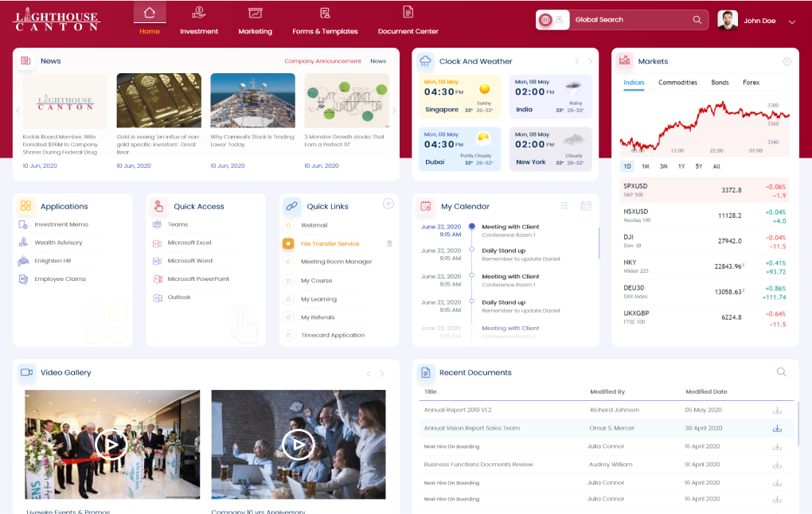
Task: Show previous news items arrow
Action: click(x=18, y=111)
